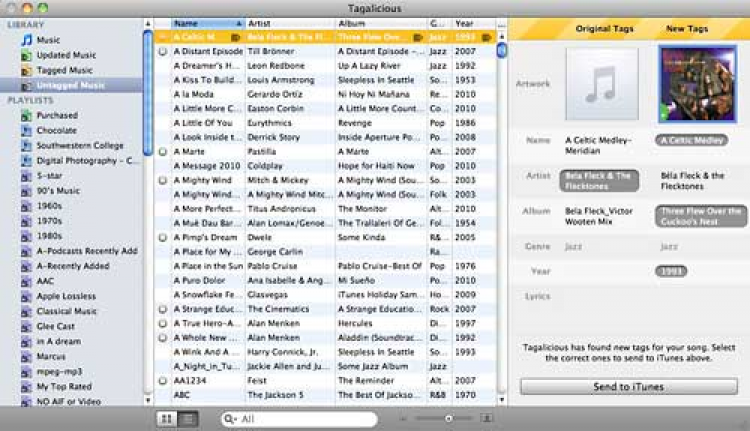The width and height of the screenshot is (750, 431).
Task: Click song list scroll down arrow
Action: pyautogui.click(x=502, y=399)
